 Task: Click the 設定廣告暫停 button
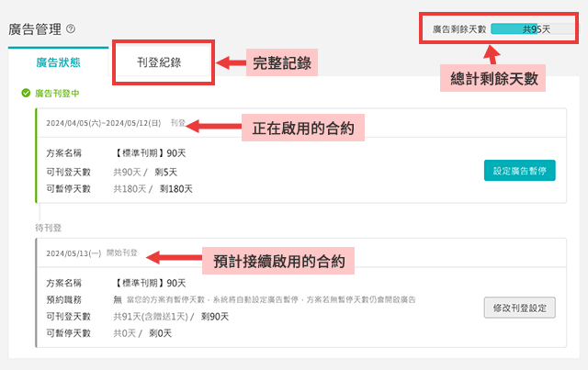point(519,171)
